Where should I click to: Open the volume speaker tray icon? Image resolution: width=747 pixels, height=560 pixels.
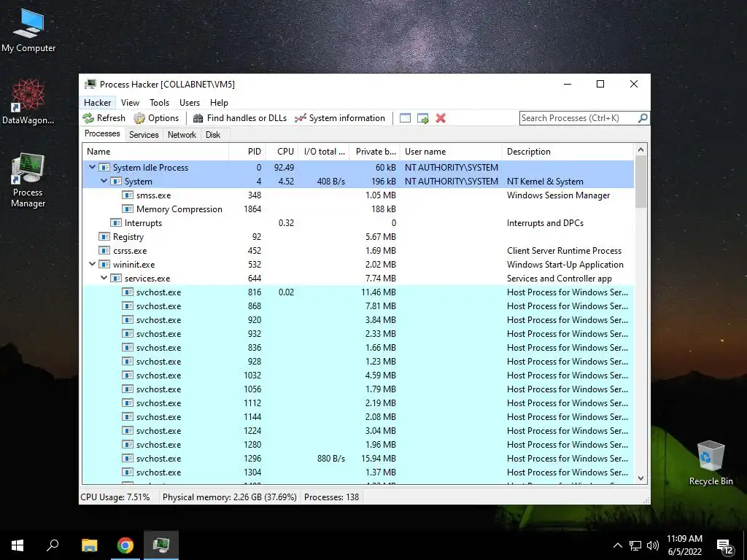pos(653,545)
